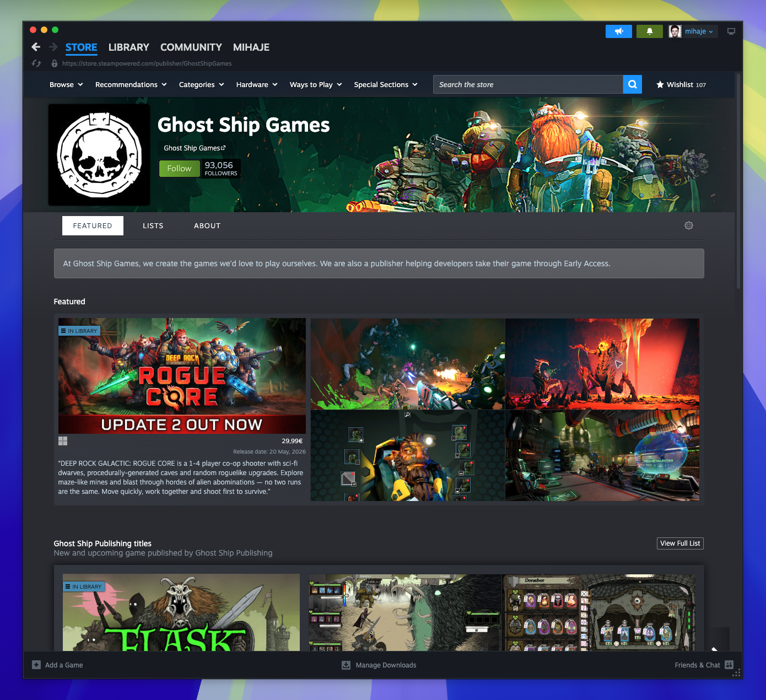Open the mihaje account dropdown
766x700 pixels.
tap(699, 31)
